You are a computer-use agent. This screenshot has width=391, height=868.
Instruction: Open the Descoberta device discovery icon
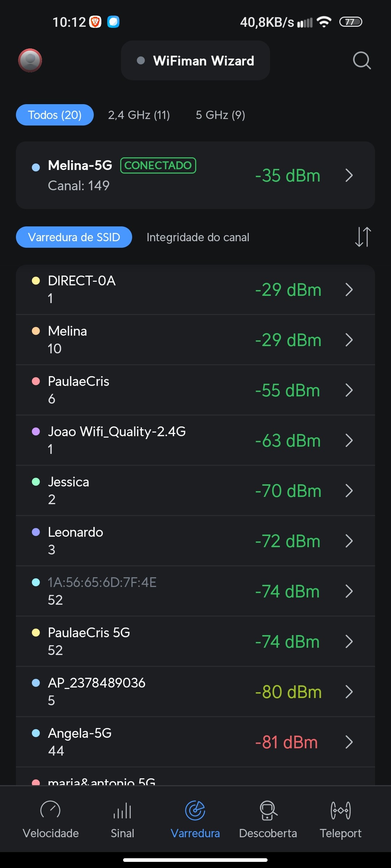[268, 810]
